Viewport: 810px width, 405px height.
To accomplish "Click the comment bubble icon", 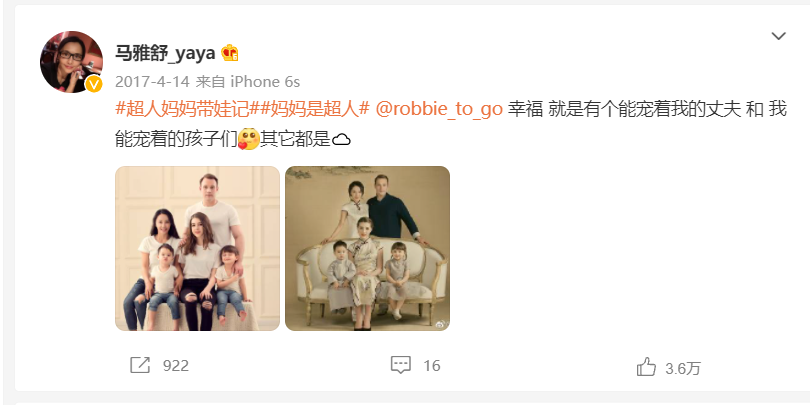I will 400,365.
